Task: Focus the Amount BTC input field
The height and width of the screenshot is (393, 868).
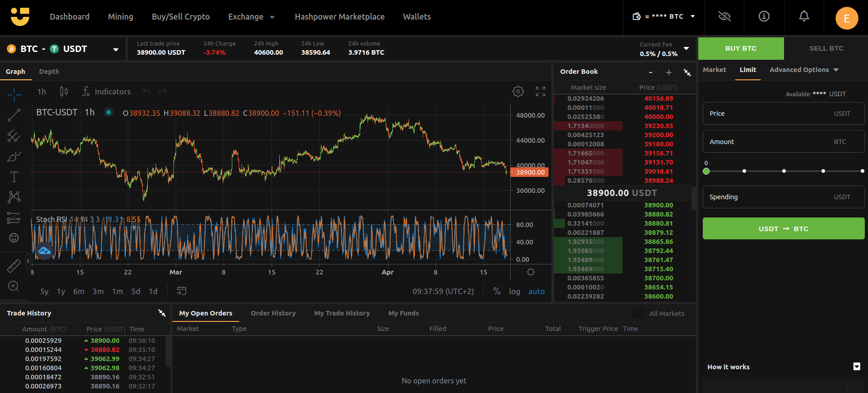Action: click(x=784, y=142)
